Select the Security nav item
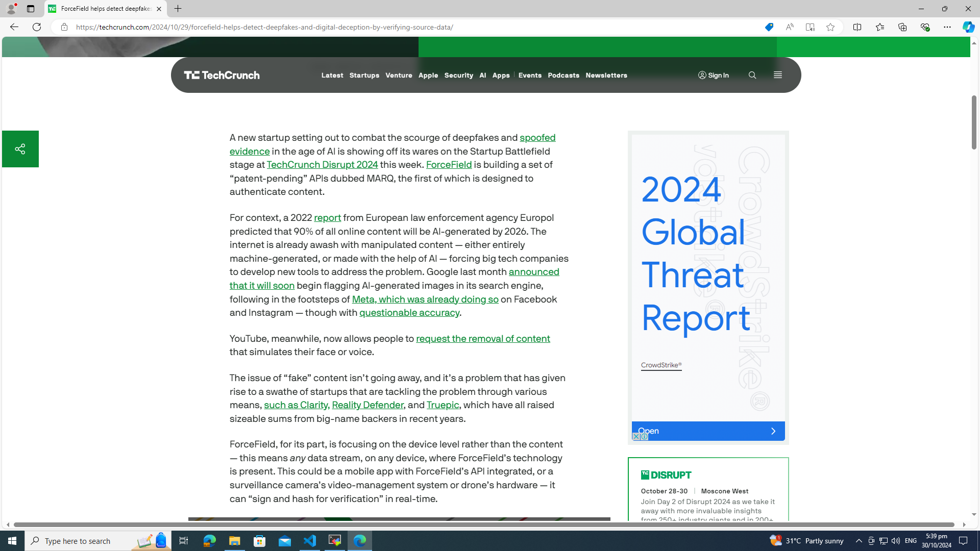The height and width of the screenshot is (551, 980). point(458,76)
